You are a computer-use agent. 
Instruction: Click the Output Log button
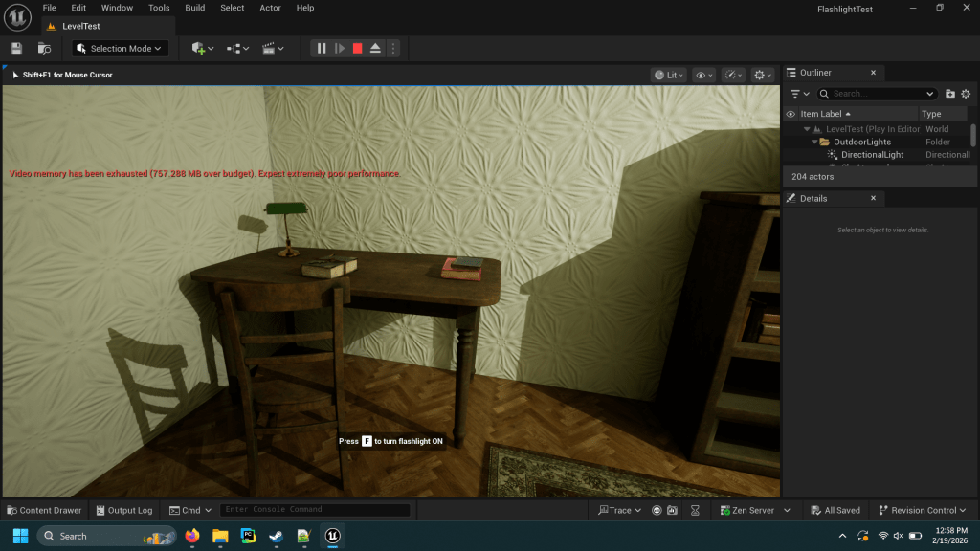pyautogui.click(x=122, y=510)
